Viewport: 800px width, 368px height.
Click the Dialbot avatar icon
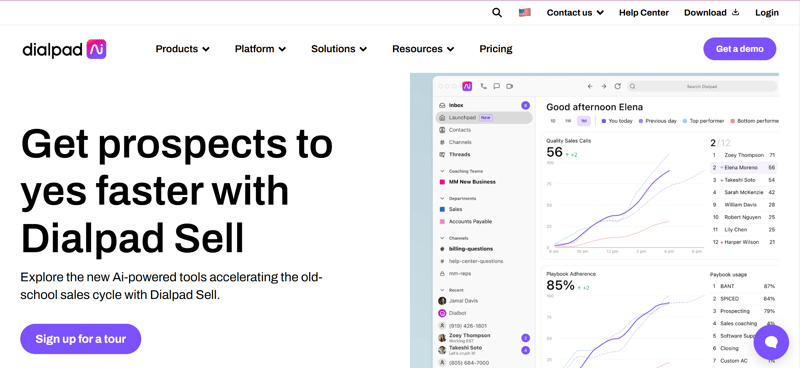(x=442, y=313)
